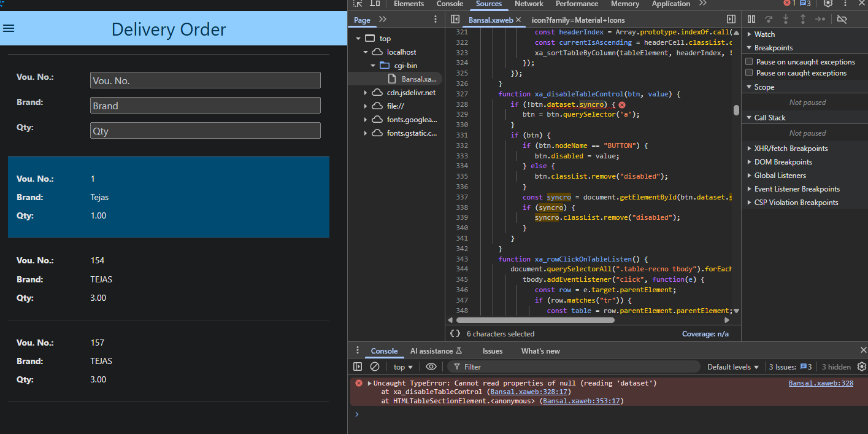Click the blue issues count indicator in top bar
Viewport: 868px width, 434px height.
pos(805,4)
